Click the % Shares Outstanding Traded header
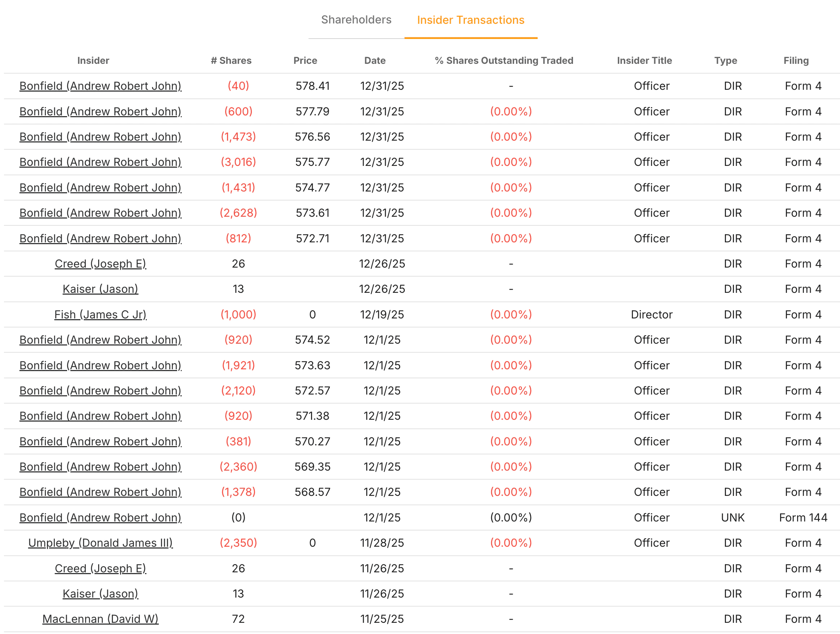Viewport: 840px width, 634px height. click(504, 60)
